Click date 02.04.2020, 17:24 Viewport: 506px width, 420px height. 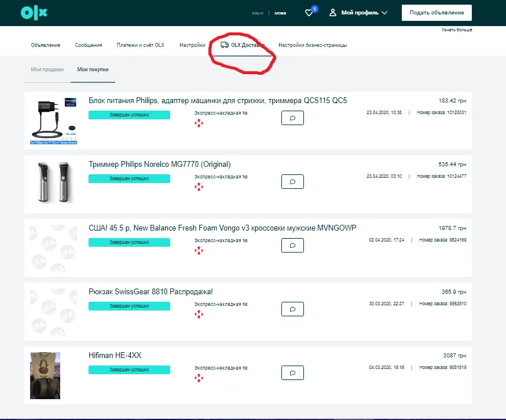386,240
